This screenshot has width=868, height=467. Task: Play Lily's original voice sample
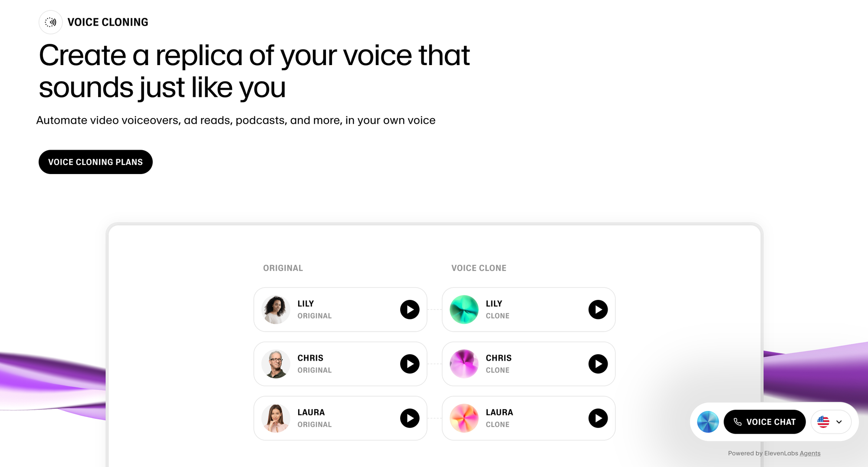click(409, 309)
